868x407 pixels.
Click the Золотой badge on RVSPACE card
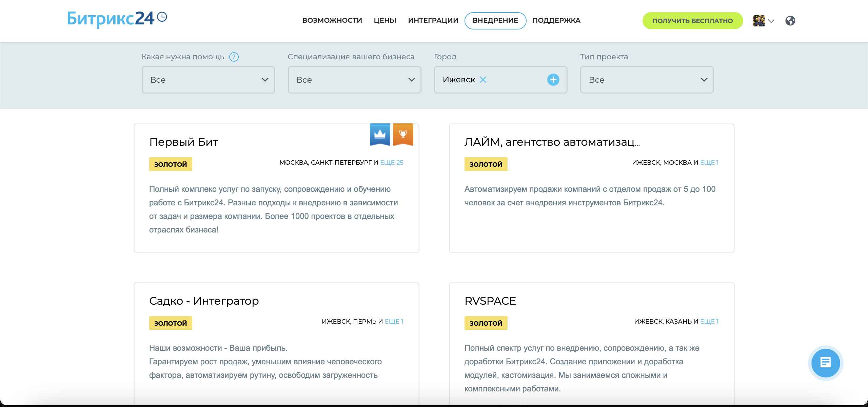[486, 323]
